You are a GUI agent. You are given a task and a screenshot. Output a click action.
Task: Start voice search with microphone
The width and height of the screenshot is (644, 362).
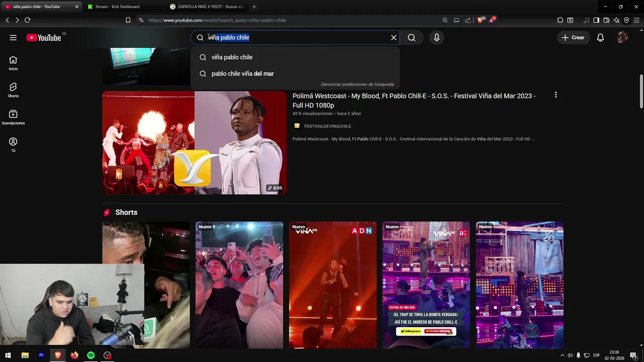437,38
